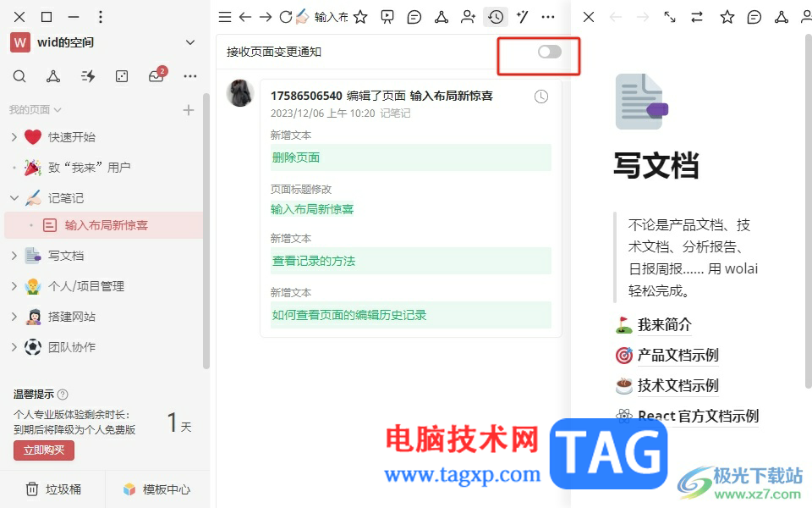The width and height of the screenshot is (812, 508).
Task: Click the modified title 输入布局新惊喜 entry
Action: pyautogui.click(x=312, y=209)
